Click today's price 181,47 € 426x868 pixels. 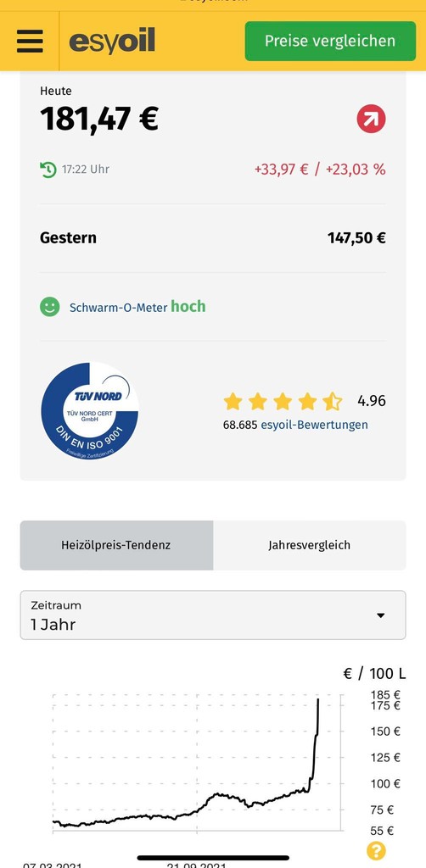coord(100,119)
